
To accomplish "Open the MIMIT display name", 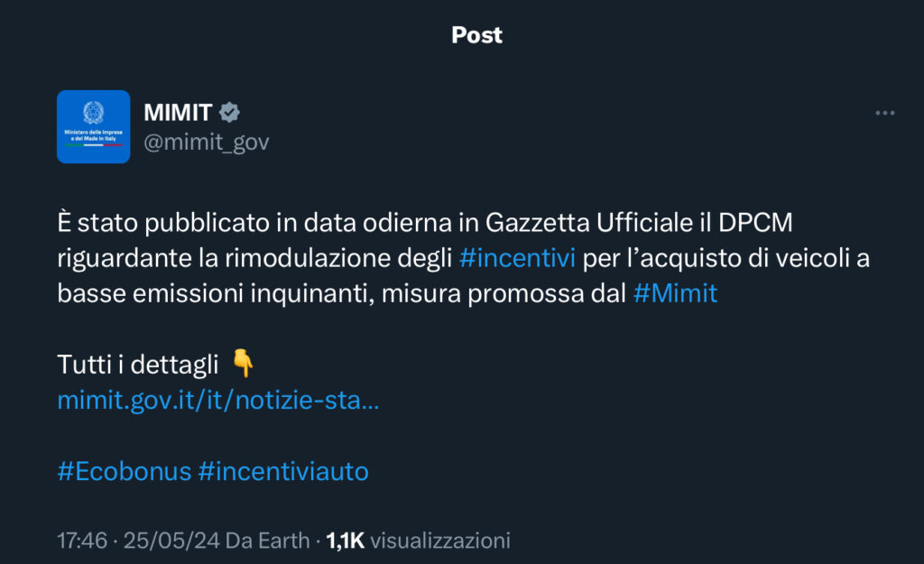I will click(178, 113).
